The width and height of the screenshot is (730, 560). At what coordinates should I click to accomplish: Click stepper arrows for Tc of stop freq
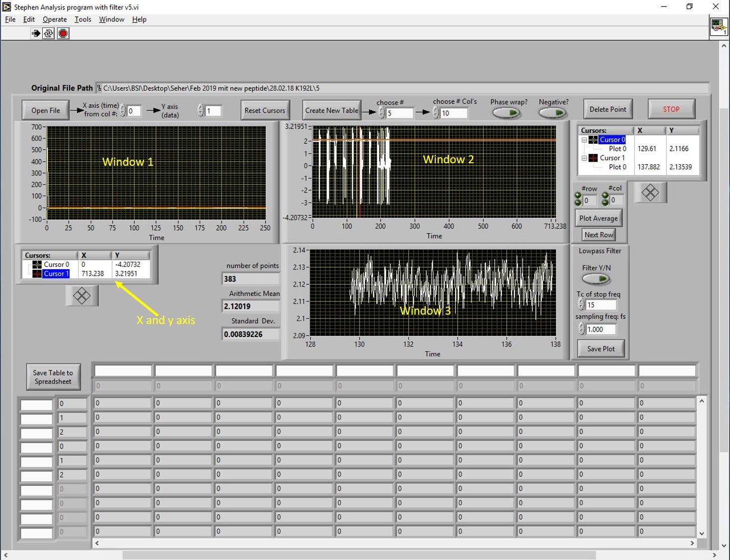pyautogui.click(x=581, y=305)
